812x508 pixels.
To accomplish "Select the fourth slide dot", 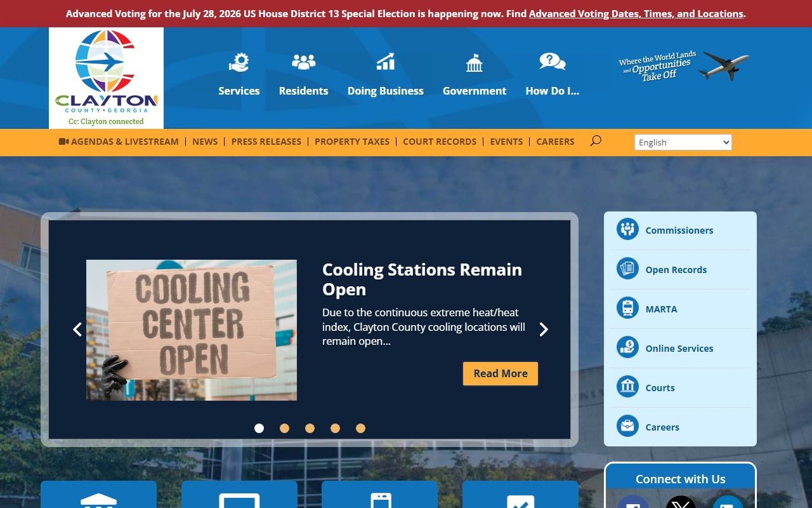I will click(x=335, y=428).
